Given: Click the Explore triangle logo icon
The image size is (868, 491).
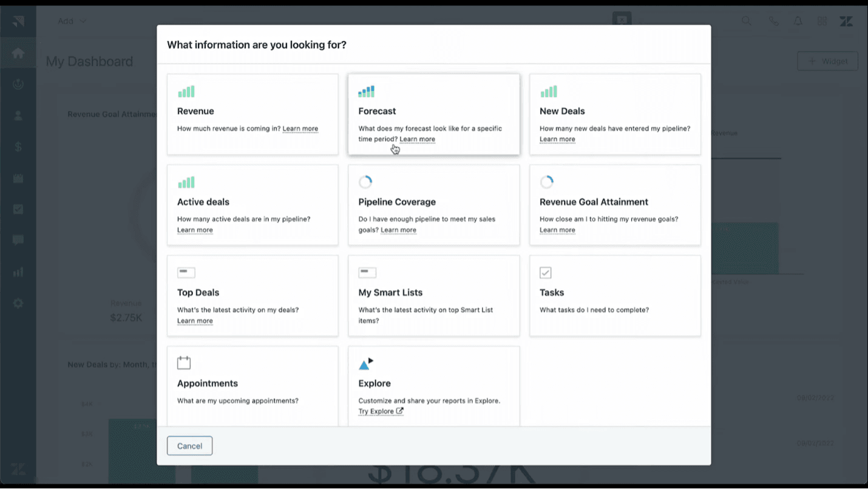Looking at the screenshot, I should (x=365, y=364).
